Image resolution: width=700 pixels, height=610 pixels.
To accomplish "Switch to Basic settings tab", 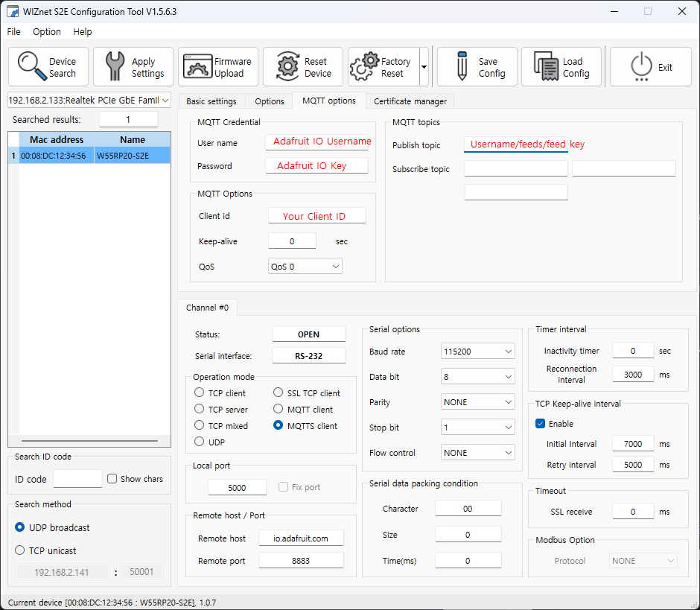I will pyautogui.click(x=211, y=101).
